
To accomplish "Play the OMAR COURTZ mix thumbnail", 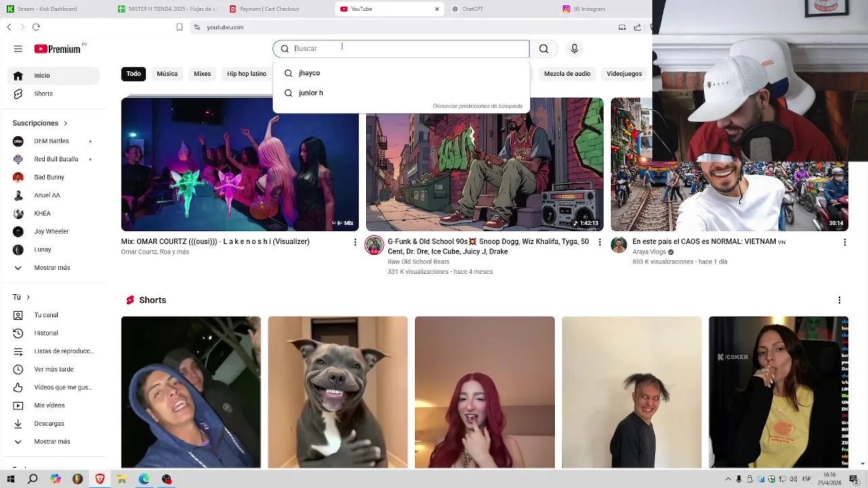I will (239, 164).
